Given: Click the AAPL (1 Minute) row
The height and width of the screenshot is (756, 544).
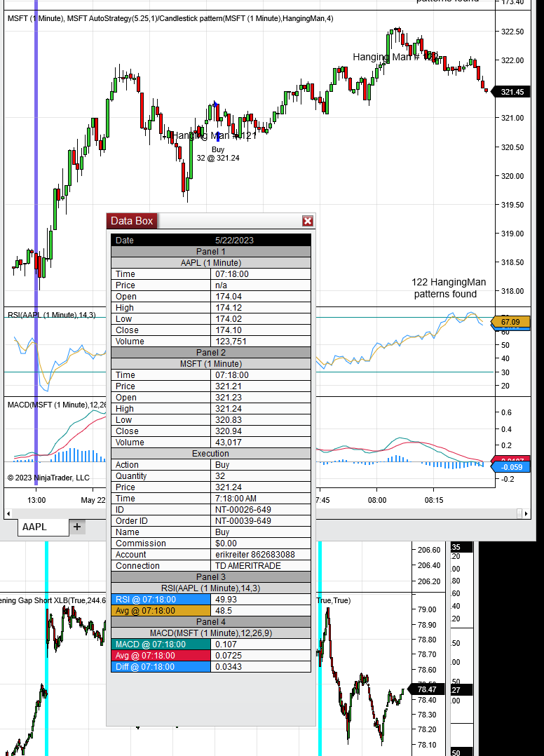Looking at the screenshot, I should pyautogui.click(x=211, y=262).
